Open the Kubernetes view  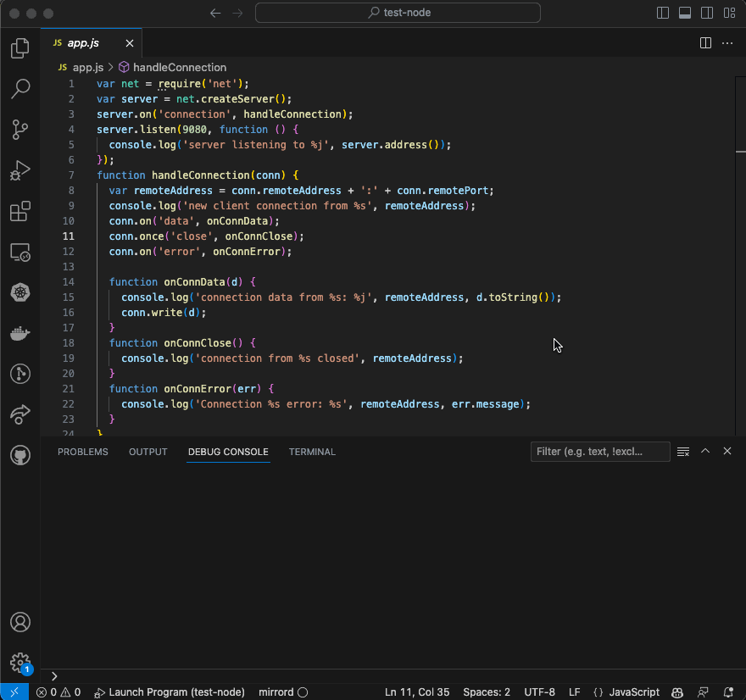[19, 292]
